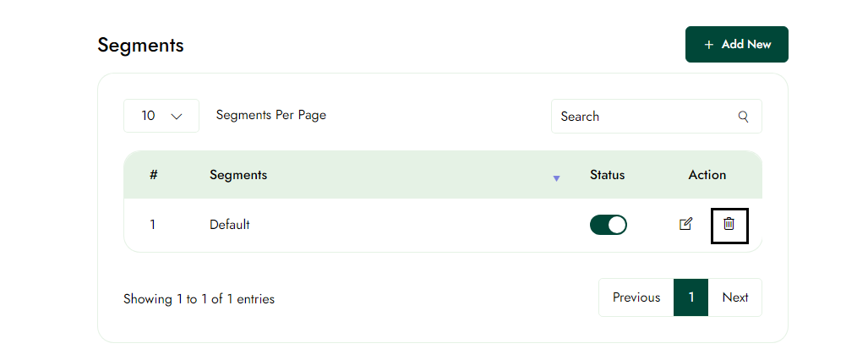Click the Action column header
The height and width of the screenshot is (349, 868).
point(707,175)
